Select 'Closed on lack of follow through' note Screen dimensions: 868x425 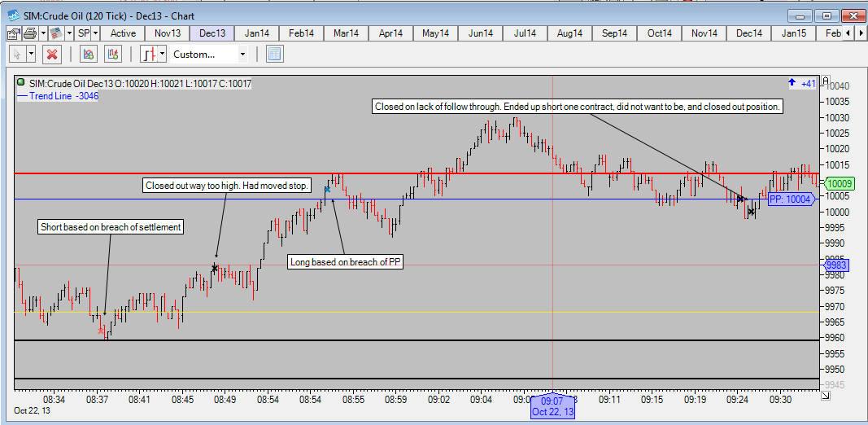pyautogui.click(x=578, y=107)
